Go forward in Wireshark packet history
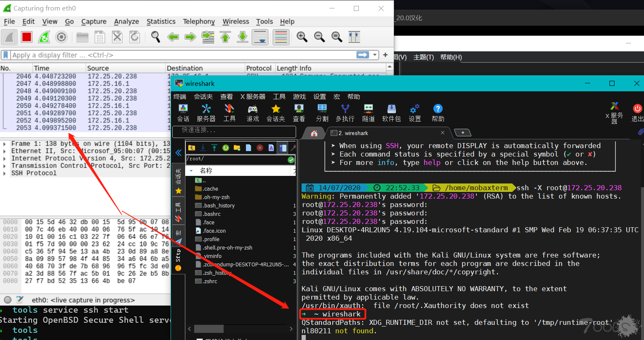 click(x=190, y=37)
